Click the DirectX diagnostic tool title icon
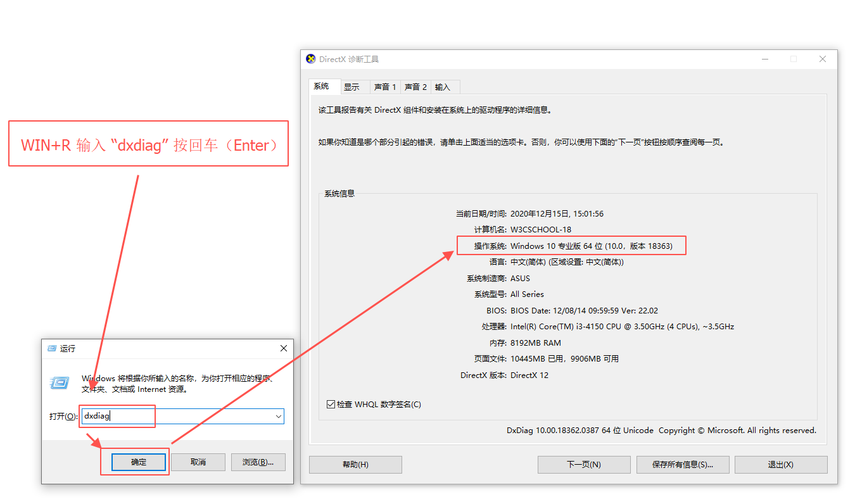Screen dimensions: 855x504 click(x=310, y=59)
